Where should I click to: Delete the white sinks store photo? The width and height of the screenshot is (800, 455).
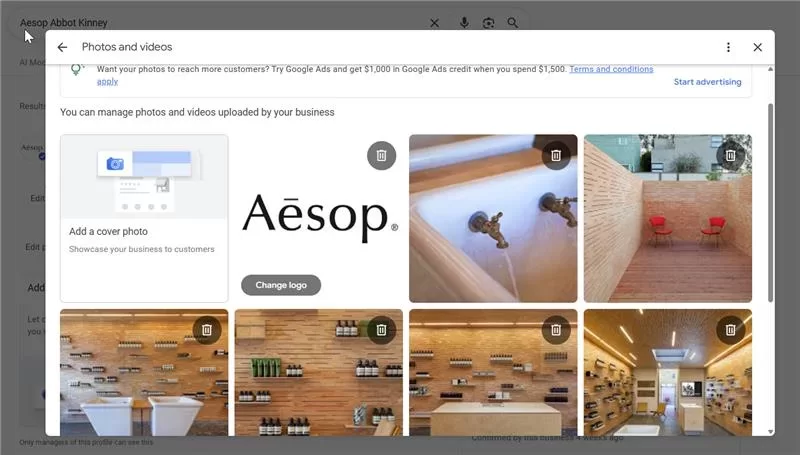tap(206, 329)
